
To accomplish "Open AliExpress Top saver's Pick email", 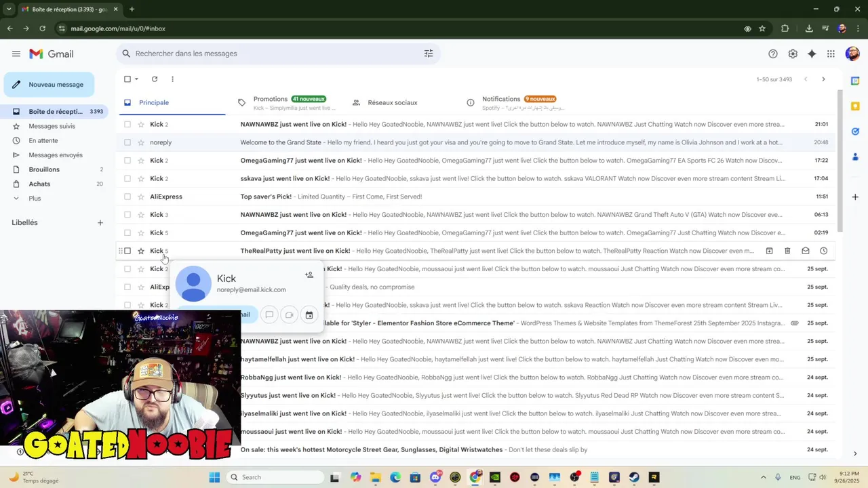I will pyautogui.click(x=475, y=197).
